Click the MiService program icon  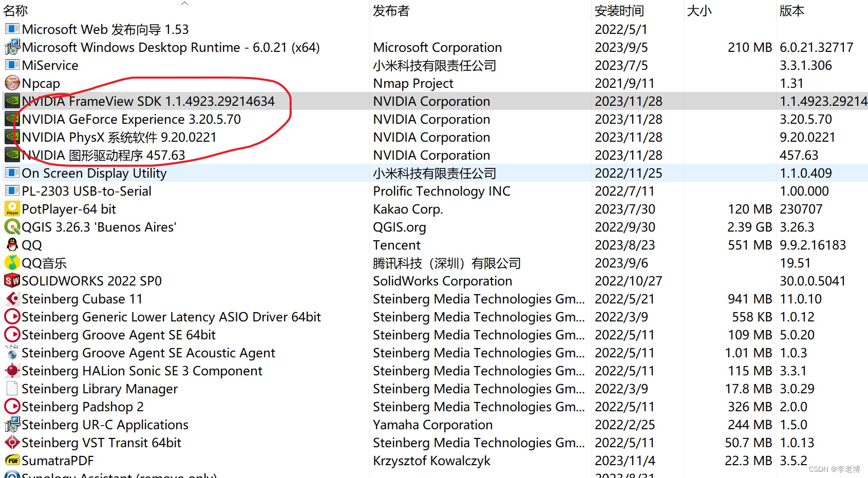pyautogui.click(x=12, y=65)
